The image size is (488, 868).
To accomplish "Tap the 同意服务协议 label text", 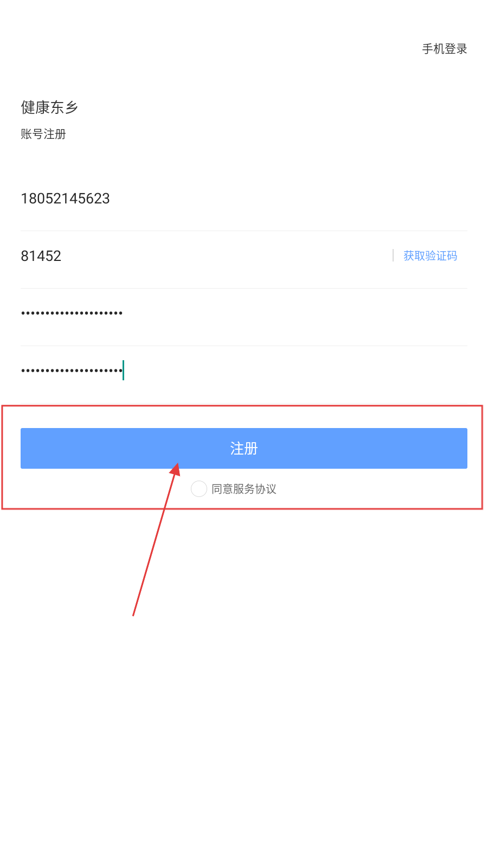I will (244, 489).
